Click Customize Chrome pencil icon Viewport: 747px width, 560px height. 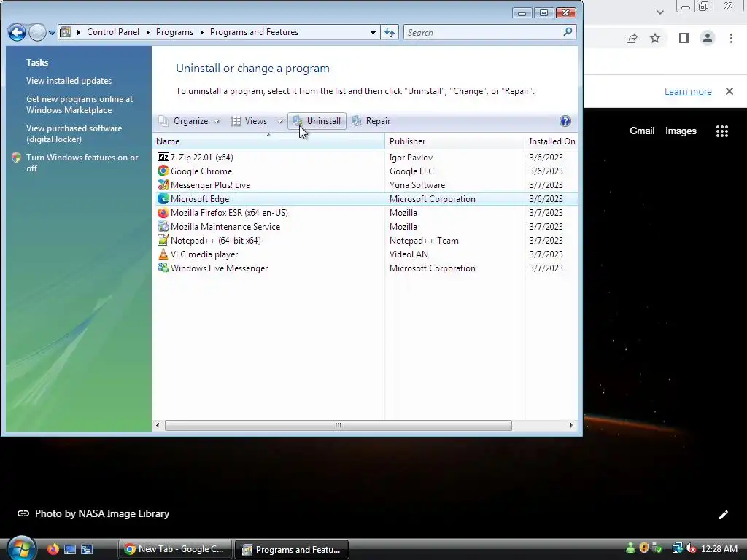(x=723, y=514)
